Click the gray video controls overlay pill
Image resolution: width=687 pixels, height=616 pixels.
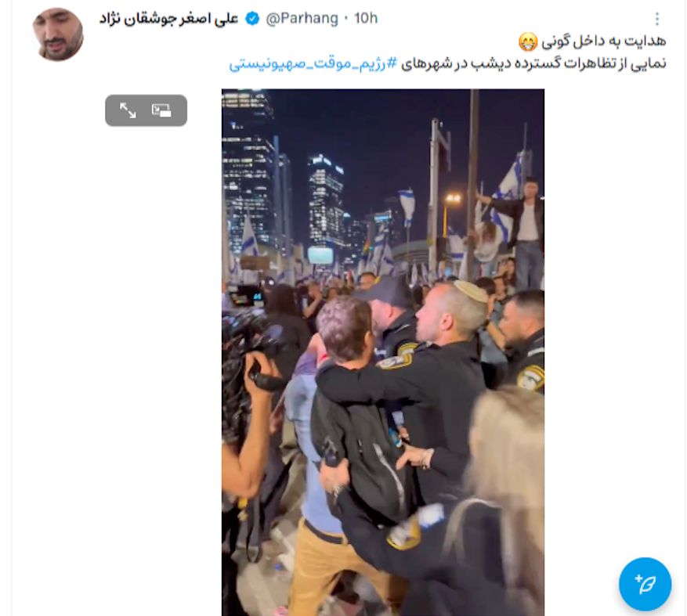point(146,110)
